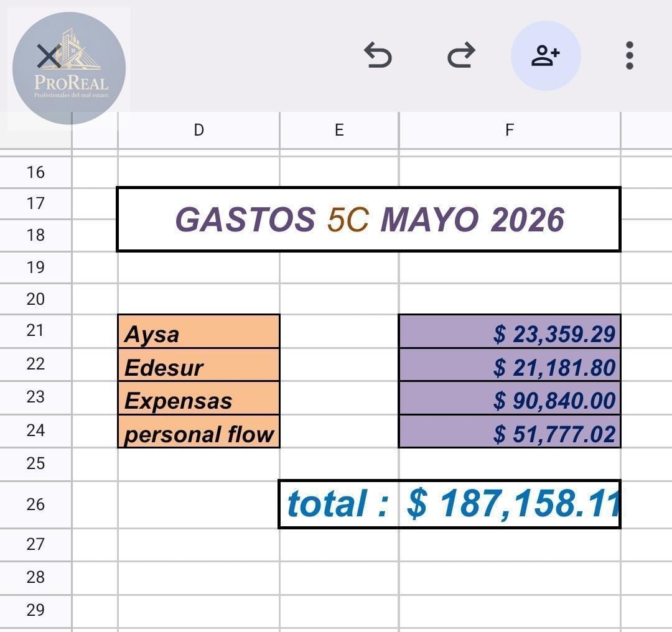Select row 26 header
This screenshot has height=632, width=672.
[x=35, y=504]
